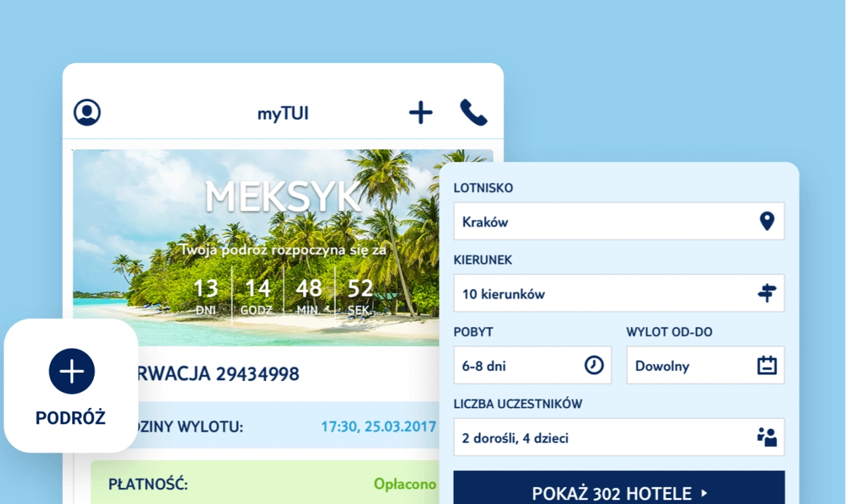Tap the phone call icon

(x=473, y=112)
